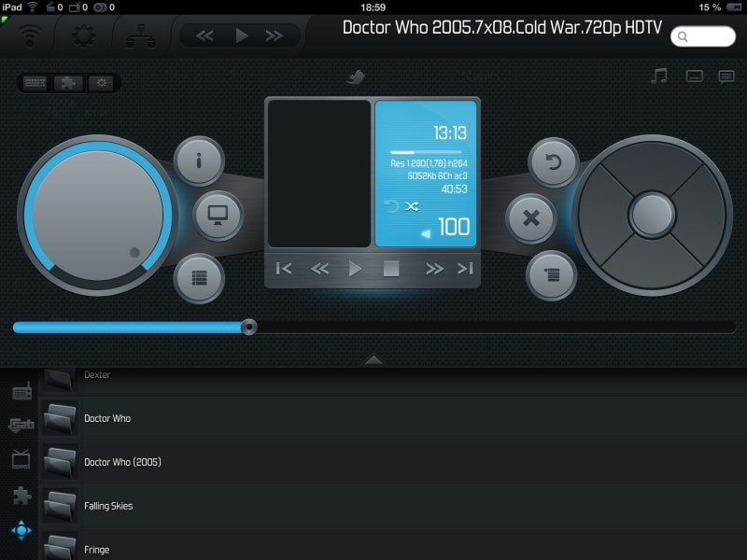Tap the status bar clock 18:59
The height and width of the screenshot is (560, 747).
click(x=373, y=7)
